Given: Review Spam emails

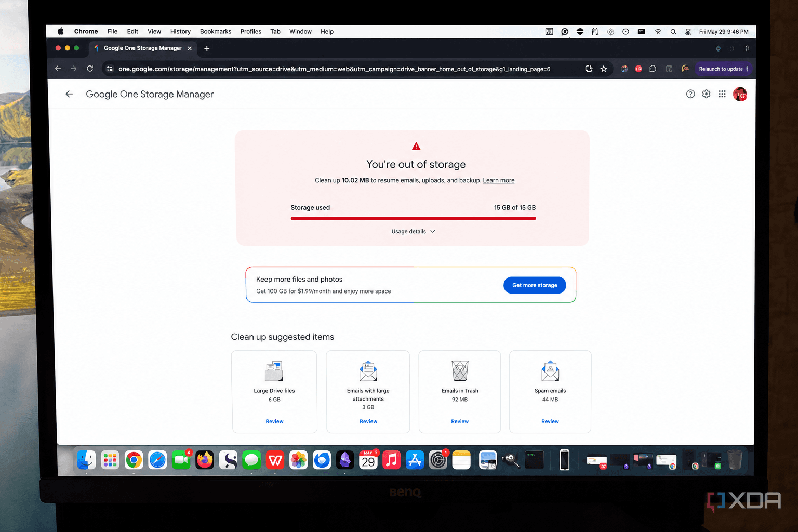Looking at the screenshot, I should click(x=550, y=421).
